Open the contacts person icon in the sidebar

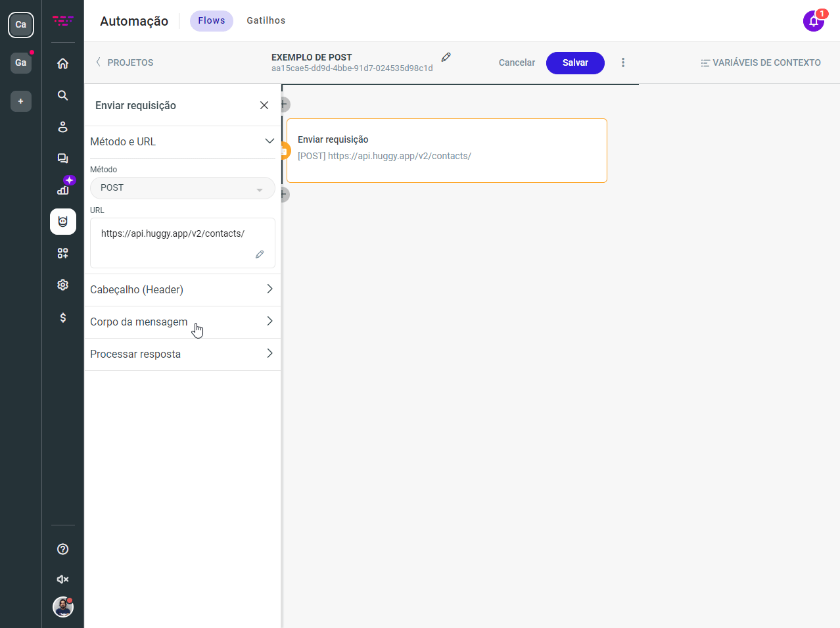tap(62, 127)
